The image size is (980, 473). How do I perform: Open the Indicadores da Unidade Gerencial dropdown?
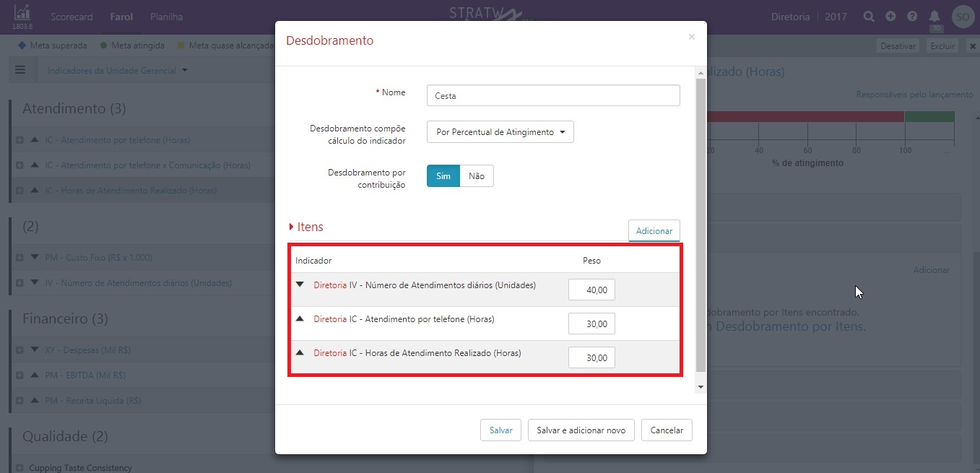pos(117,71)
